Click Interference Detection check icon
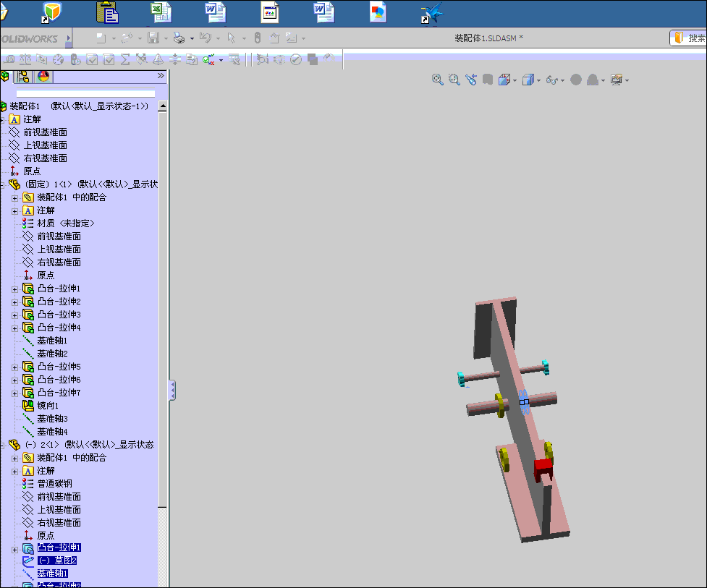This screenshot has height=588, width=707. click(x=208, y=59)
